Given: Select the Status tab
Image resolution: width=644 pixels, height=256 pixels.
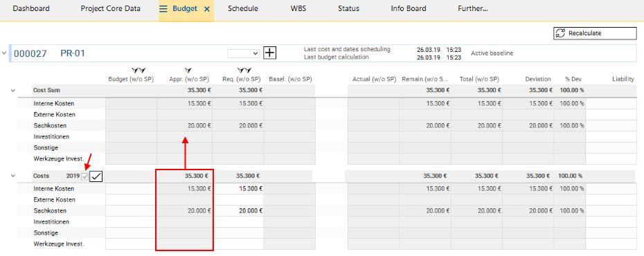Looking at the screenshot, I should [x=349, y=8].
